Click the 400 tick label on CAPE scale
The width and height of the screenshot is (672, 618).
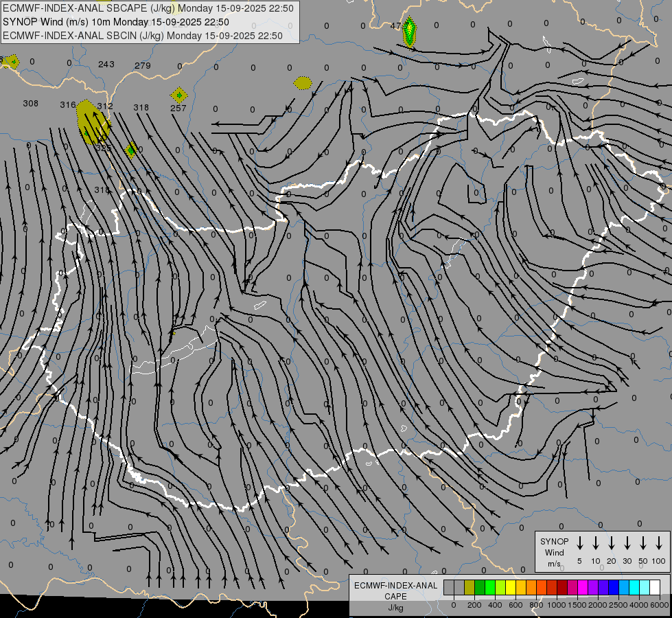495,605
